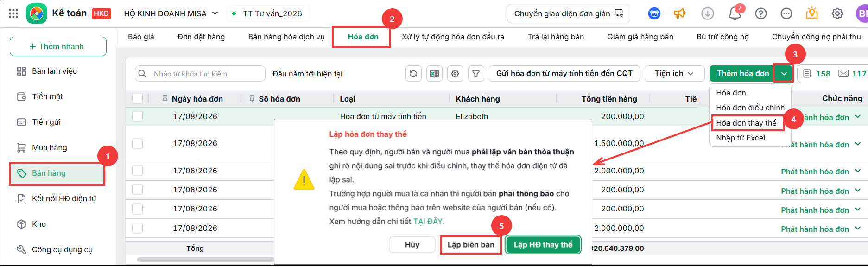The width and height of the screenshot is (868, 267).
Task: Tick the select-all checkbox in table header
Action: click(x=138, y=98)
